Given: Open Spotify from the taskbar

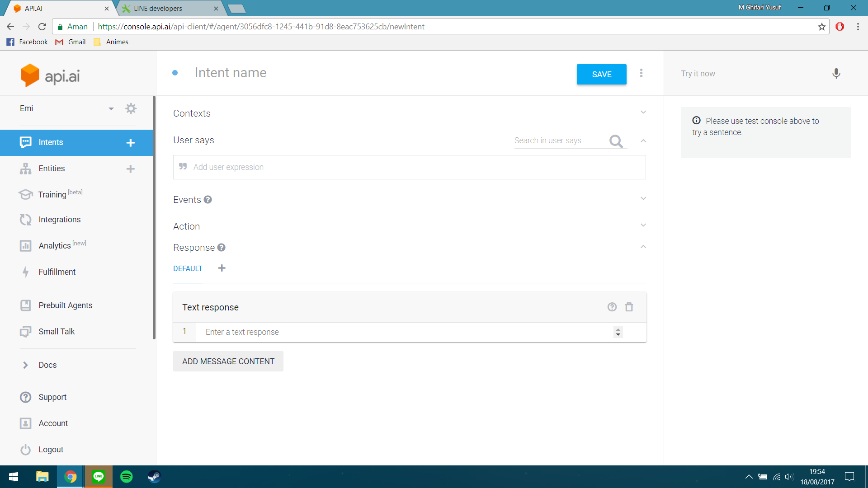Looking at the screenshot, I should tap(127, 477).
